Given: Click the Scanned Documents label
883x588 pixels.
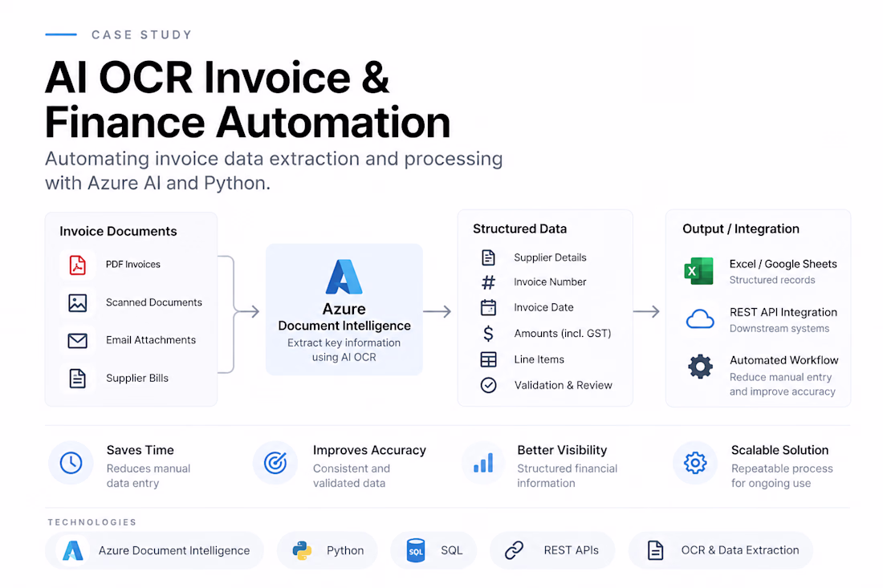Looking at the screenshot, I should click(154, 302).
